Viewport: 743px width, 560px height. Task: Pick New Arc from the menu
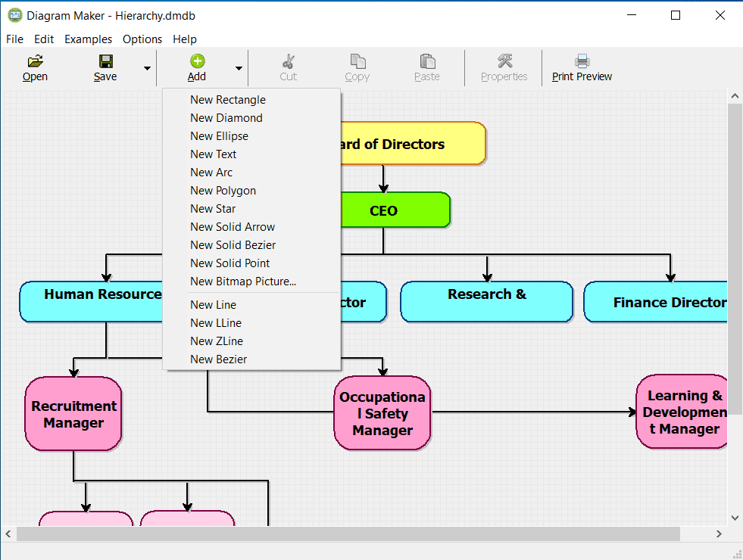pyautogui.click(x=251, y=173)
